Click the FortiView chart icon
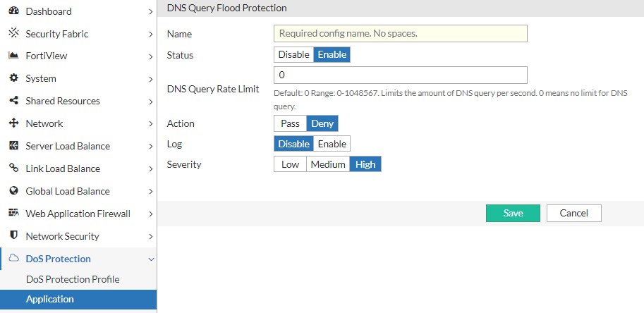 point(13,56)
